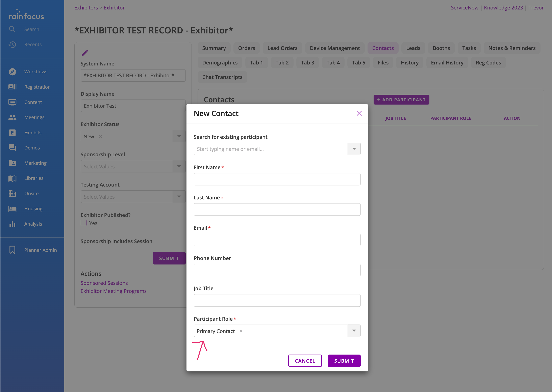Remove Primary Contact role selection
Screen dimensions: 552x392
[x=241, y=331]
